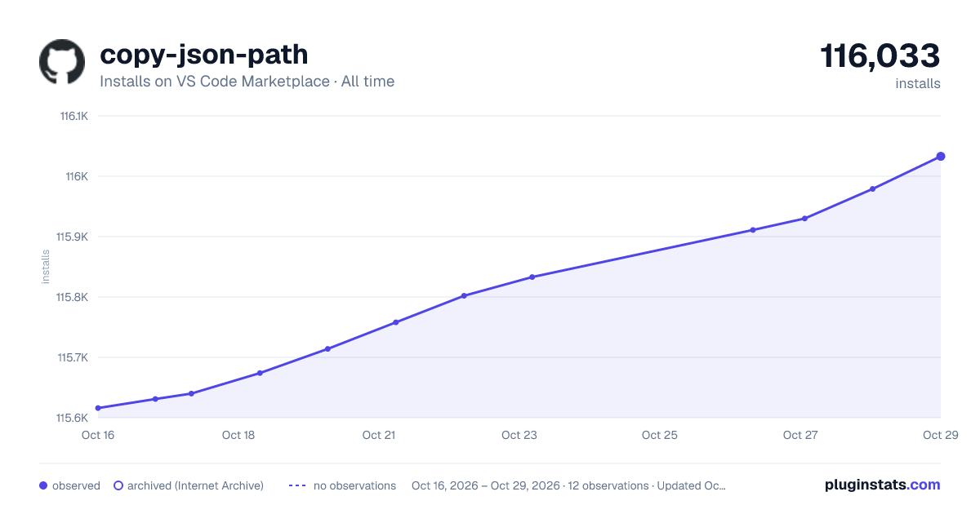
Task: Click the 115.7K y-axis label
Action: click(73, 357)
